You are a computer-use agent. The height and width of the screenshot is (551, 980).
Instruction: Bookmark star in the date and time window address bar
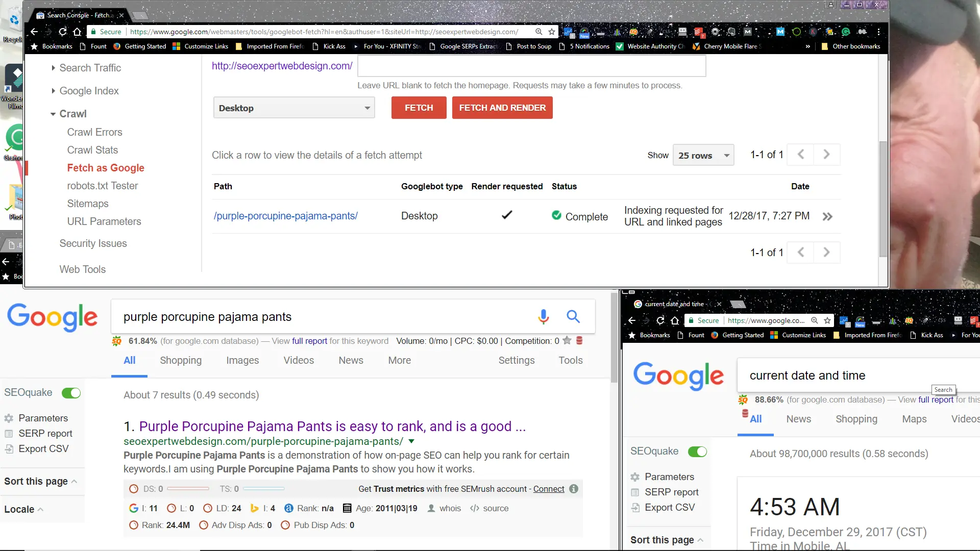(827, 320)
